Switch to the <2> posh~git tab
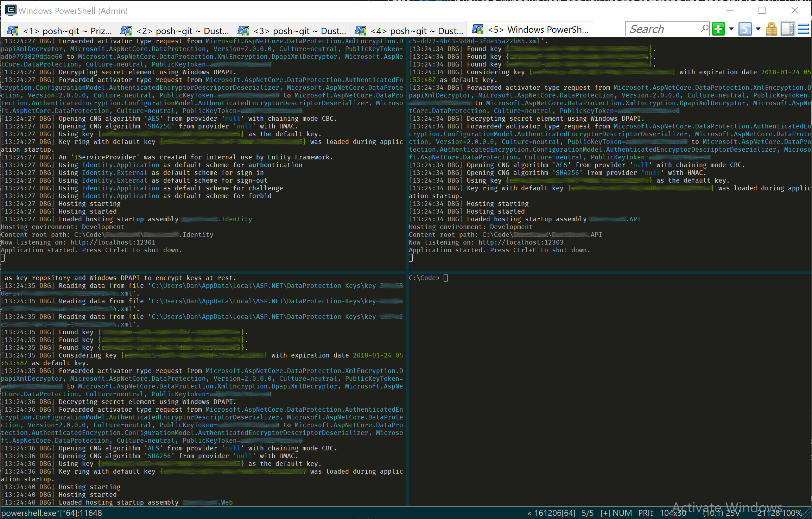Screen dimensions: 812x519 176,31
